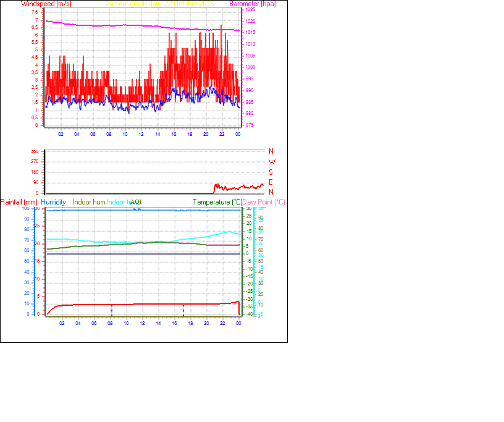Click the N compass label beside 360

pyautogui.click(x=271, y=151)
